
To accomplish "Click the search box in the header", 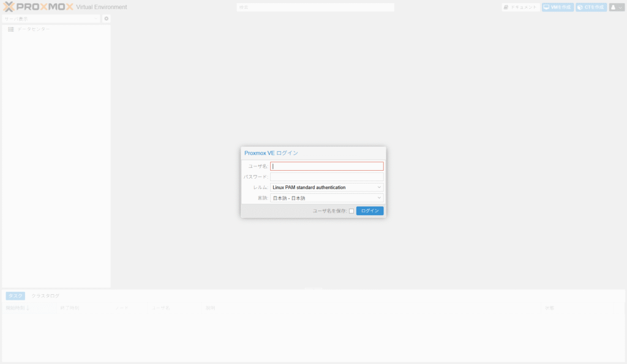I will [x=315, y=7].
